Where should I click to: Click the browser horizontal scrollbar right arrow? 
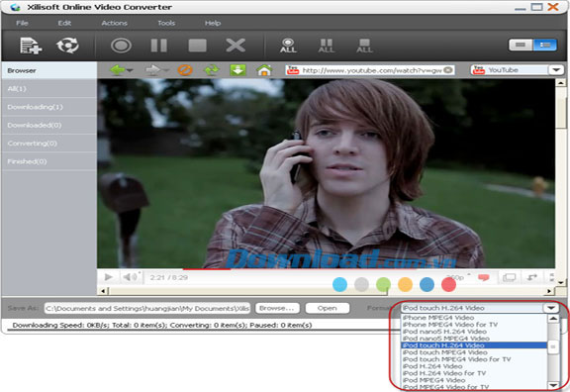549,291
